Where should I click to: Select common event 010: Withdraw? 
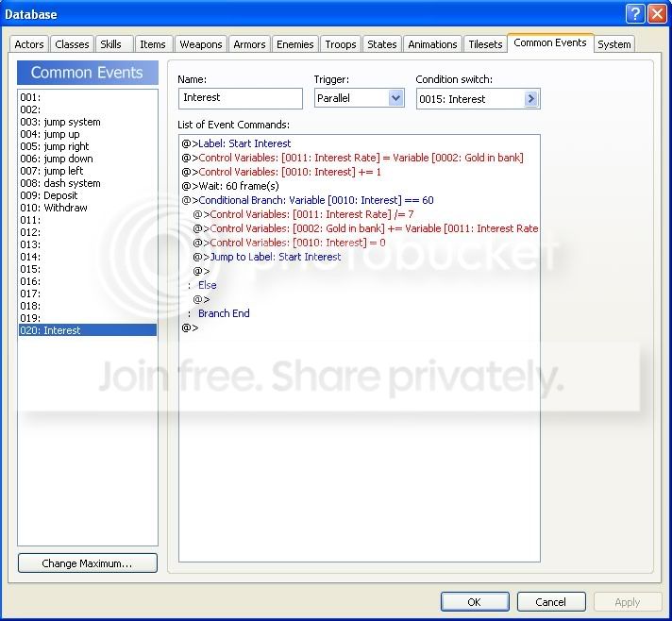(54, 208)
